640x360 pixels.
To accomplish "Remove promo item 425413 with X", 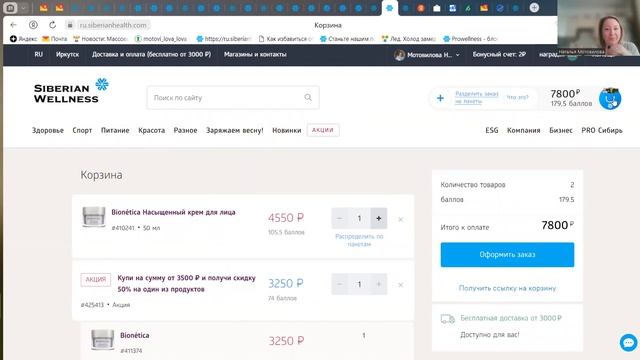I will coord(400,284).
